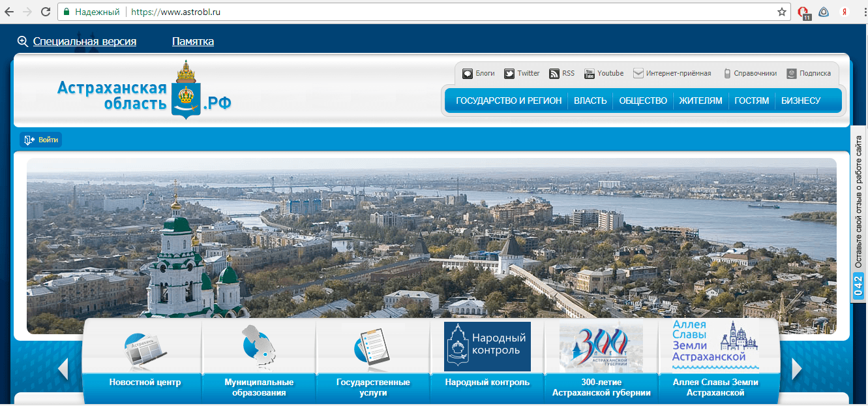Select the ВЛАСТЬ menu item

(x=590, y=101)
